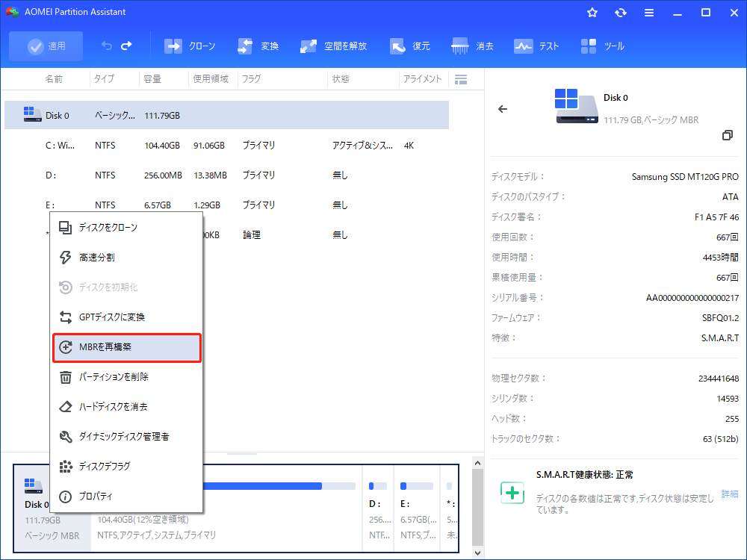The image size is (747, 560).
Task: Click the 4453時間 usage time value
Action: point(721,258)
